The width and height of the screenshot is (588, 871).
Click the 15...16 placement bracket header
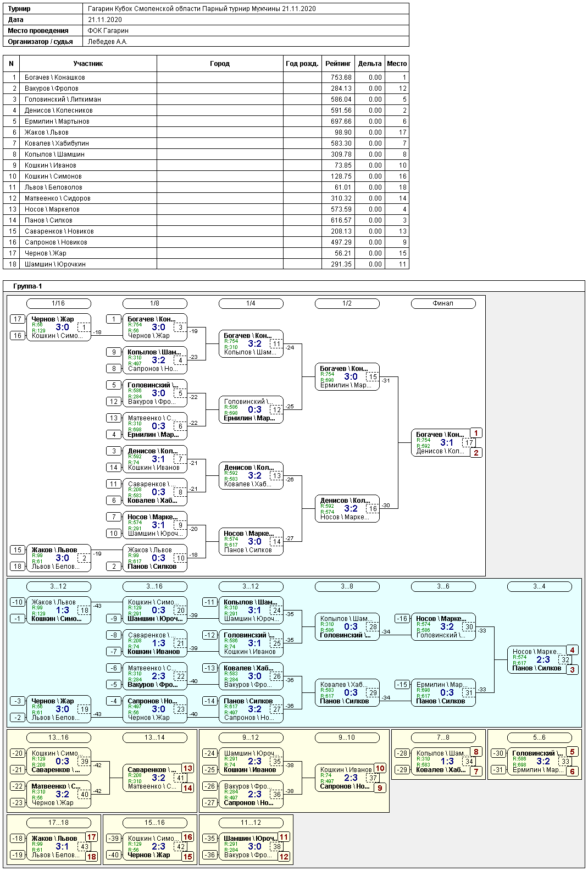tap(154, 823)
